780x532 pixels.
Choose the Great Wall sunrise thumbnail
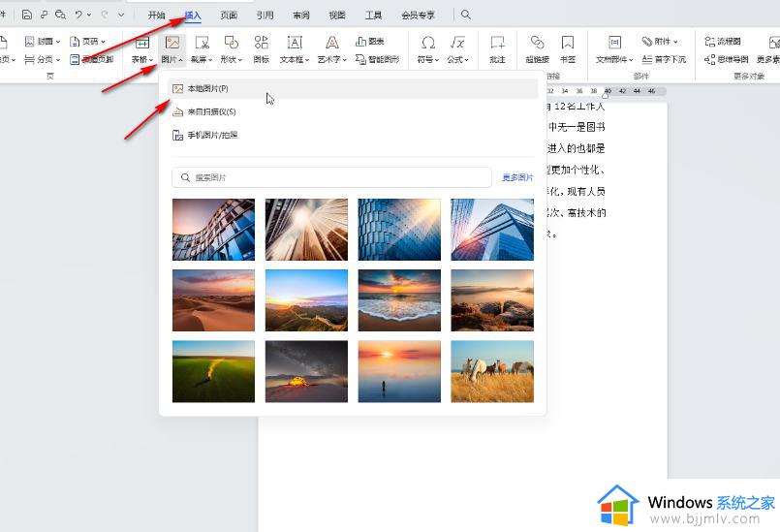click(x=306, y=300)
